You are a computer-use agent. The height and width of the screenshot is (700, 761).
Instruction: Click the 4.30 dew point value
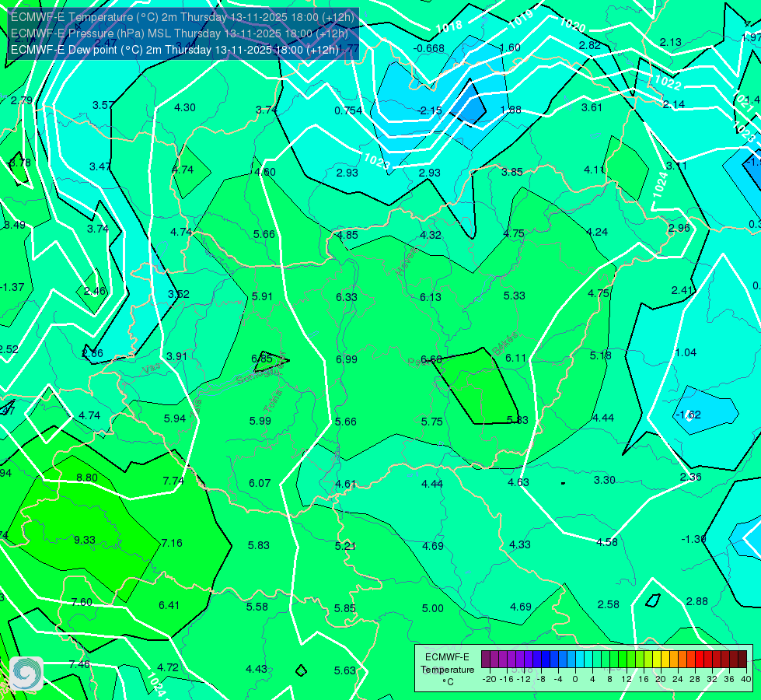pyautogui.click(x=185, y=108)
